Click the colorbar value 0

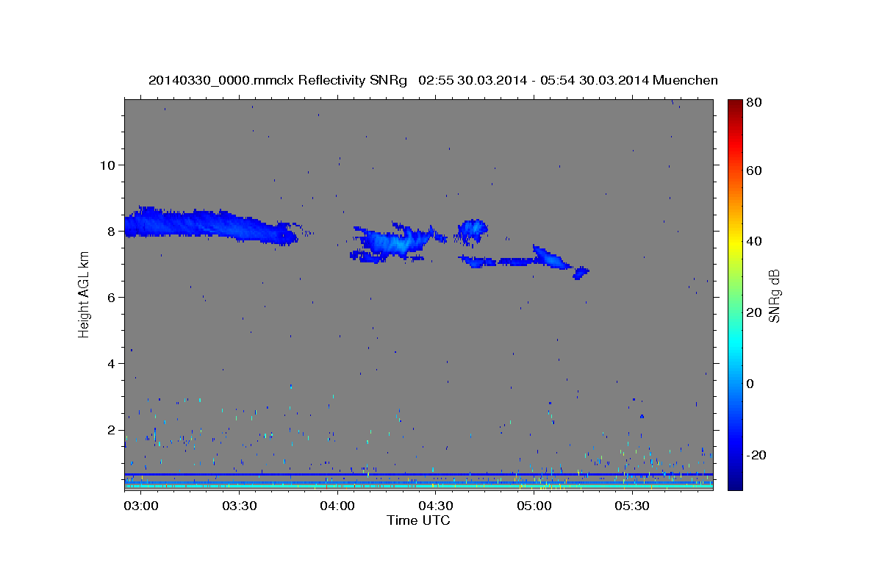coord(750,384)
